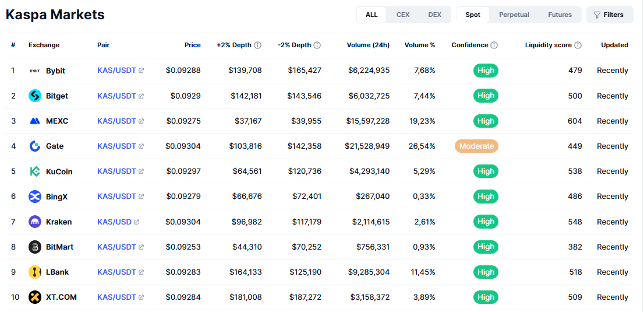Click the Bybit exchange name
The height and width of the screenshot is (312, 644).
55,71
